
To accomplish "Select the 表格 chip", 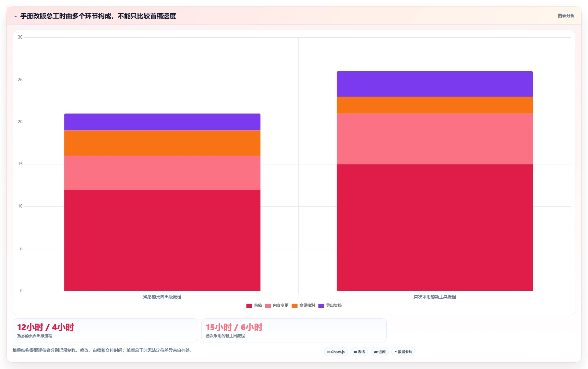I will click(359, 352).
